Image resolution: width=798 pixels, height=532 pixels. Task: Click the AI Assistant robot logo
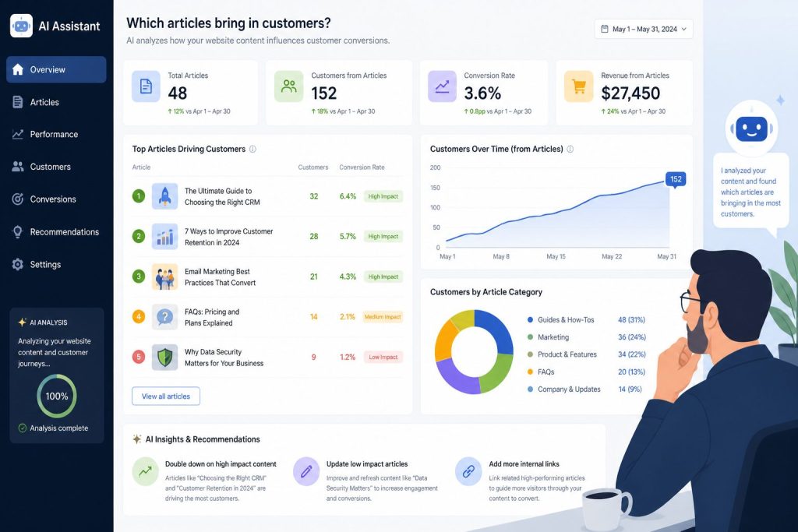[x=21, y=26]
